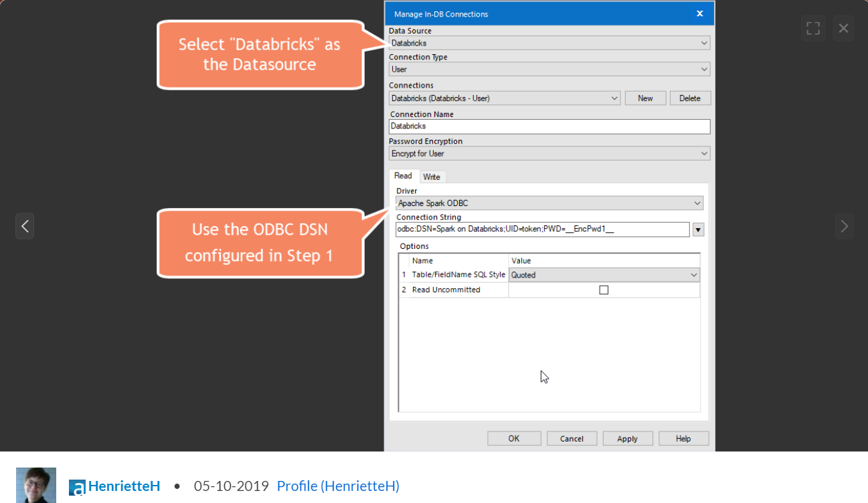Go to the next image with right arrow
The image size is (868, 503).
pyautogui.click(x=844, y=226)
